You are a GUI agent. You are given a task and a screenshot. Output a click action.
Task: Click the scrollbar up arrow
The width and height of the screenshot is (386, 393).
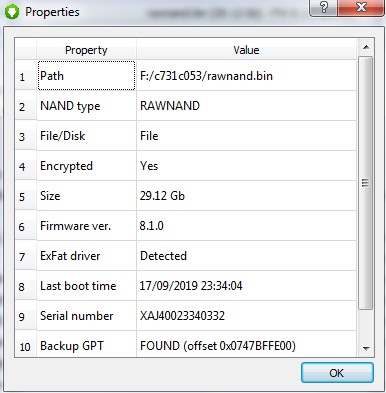[366, 47]
